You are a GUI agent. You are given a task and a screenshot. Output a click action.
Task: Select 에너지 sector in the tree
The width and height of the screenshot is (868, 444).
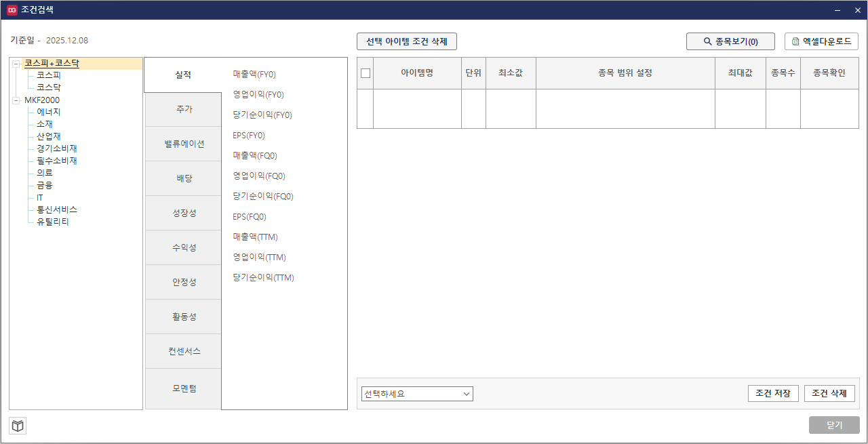coord(48,113)
